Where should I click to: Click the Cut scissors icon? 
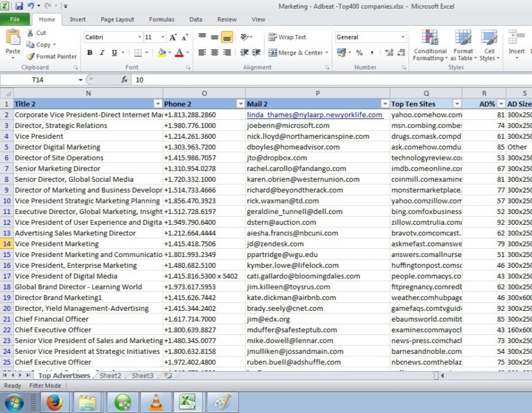(x=31, y=33)
